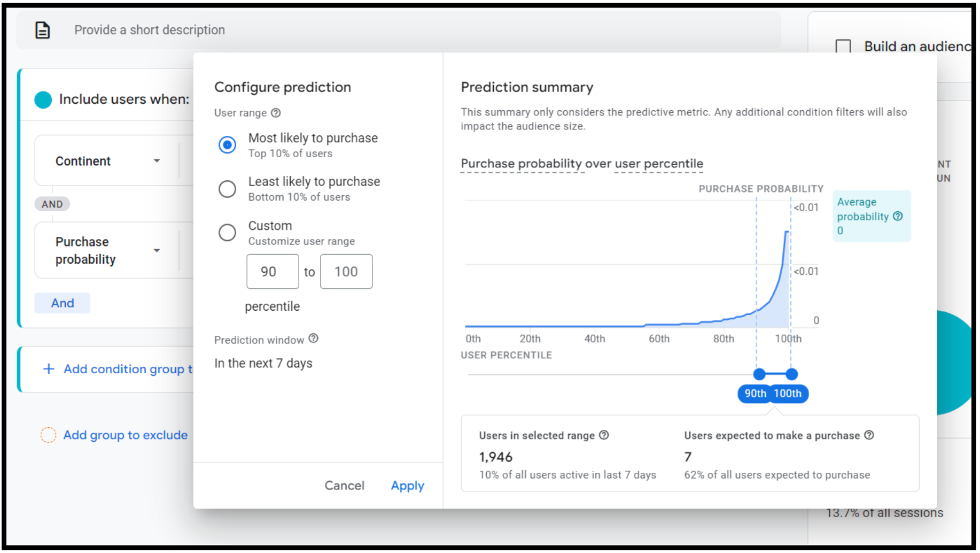The width and height of the screenshot is (980, 553).
Task: Click the dashed circle exclude group icon
Action: point(48,435)
